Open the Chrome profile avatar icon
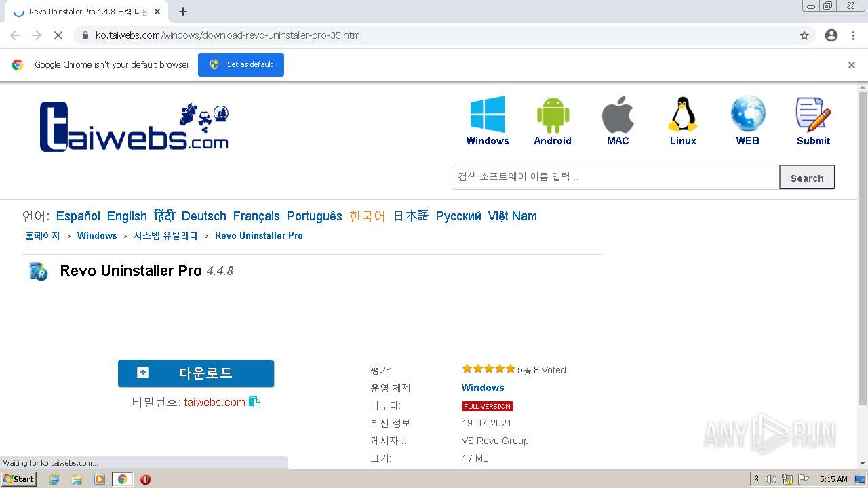 tap(831, 35)
